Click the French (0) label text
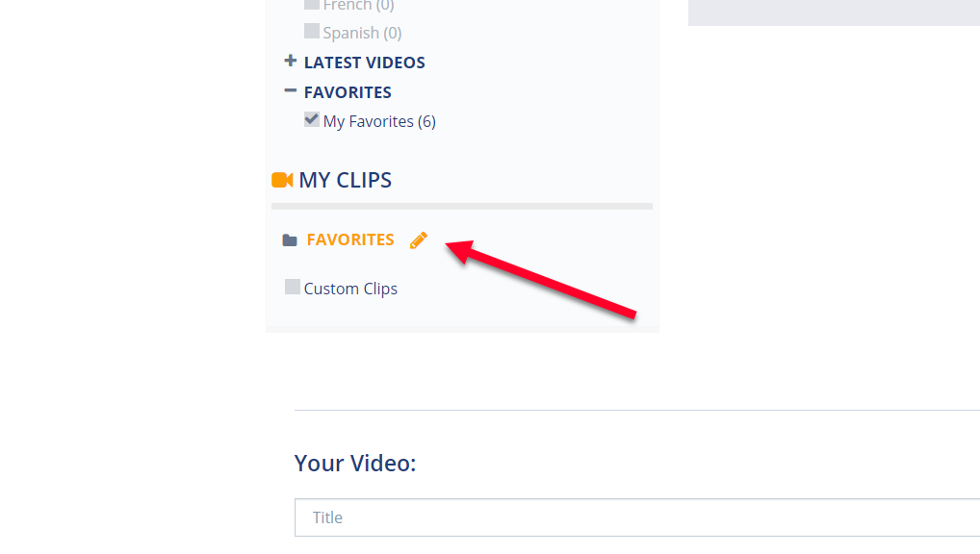Image resolution: width=980 pixels, height=554 pixels. click(x=359, y=6)
